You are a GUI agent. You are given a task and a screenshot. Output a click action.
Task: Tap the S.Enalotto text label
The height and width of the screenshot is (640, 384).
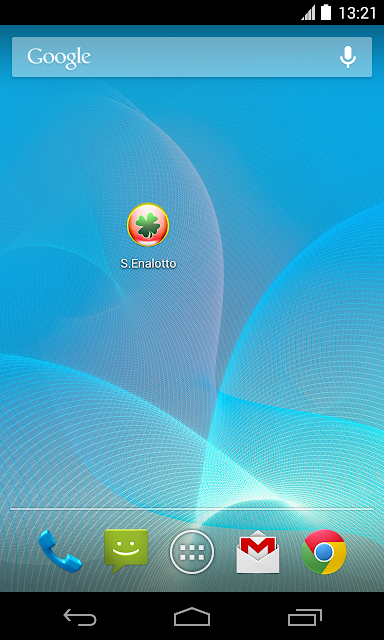(x=148, y=264)
